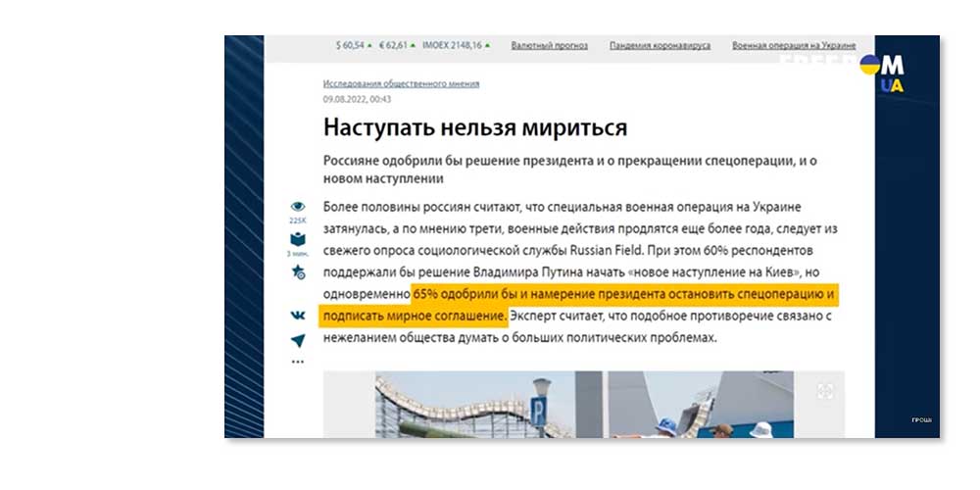Click the article date 09.08.2022, 00:43
Viewport: 980px width, 490px height.
coord(358,99)
